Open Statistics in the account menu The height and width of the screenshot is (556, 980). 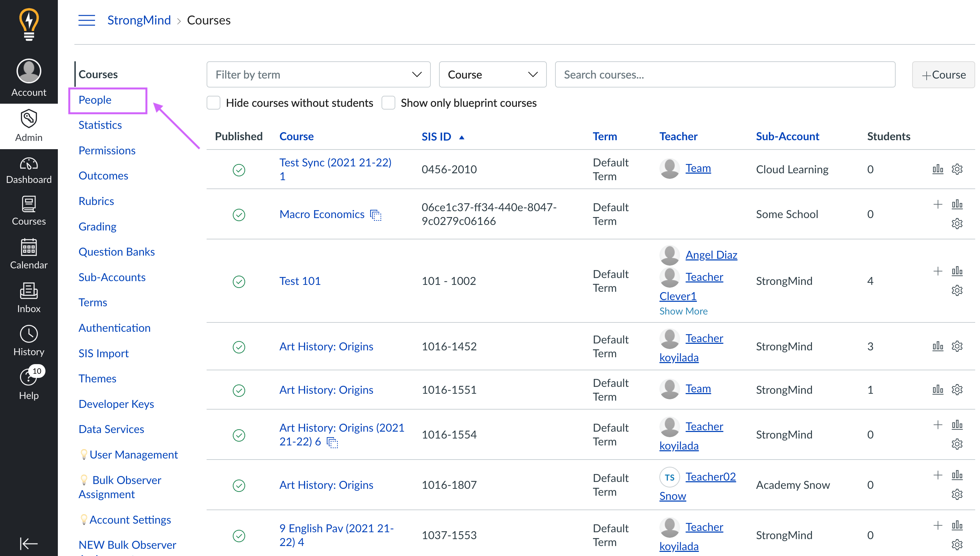[x=100, y=125]
